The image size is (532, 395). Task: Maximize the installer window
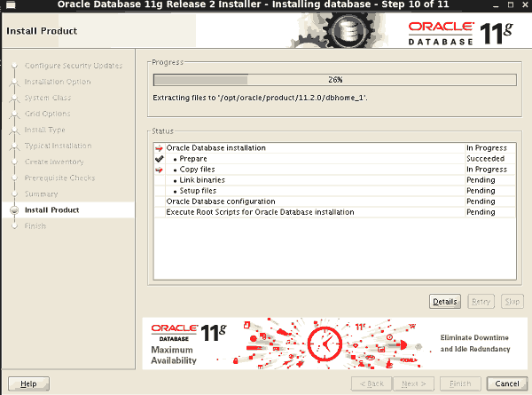click(511, 4)
